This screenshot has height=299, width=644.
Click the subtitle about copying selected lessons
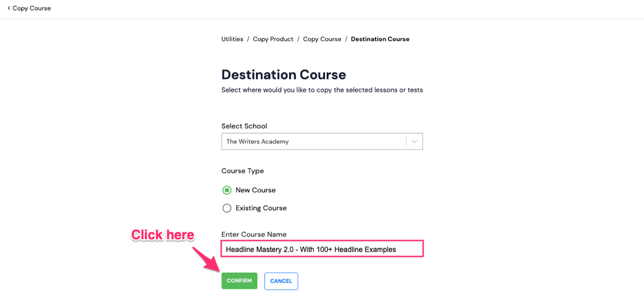tap(322, 90)
